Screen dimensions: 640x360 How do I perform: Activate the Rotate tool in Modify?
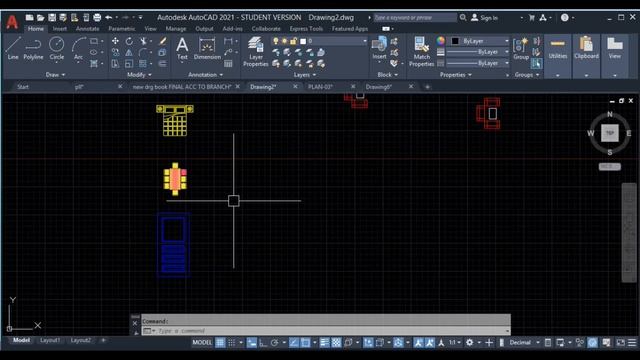[129, 41]
